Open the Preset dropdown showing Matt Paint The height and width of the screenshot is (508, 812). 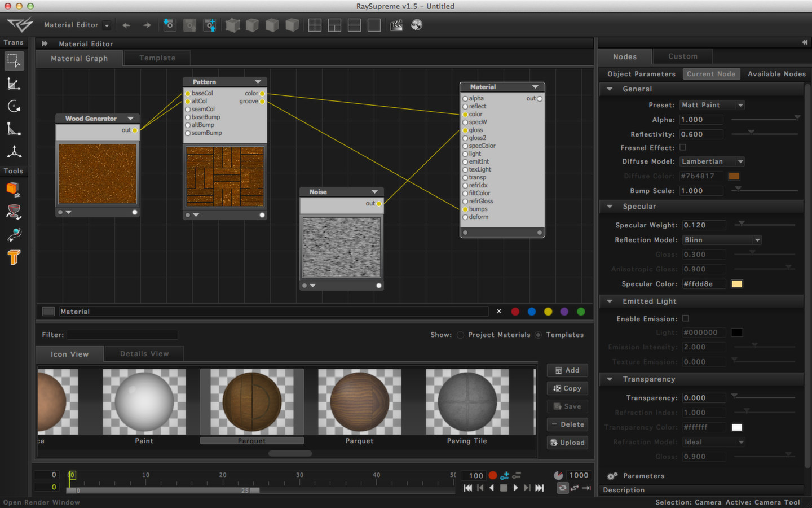point(712,104)
